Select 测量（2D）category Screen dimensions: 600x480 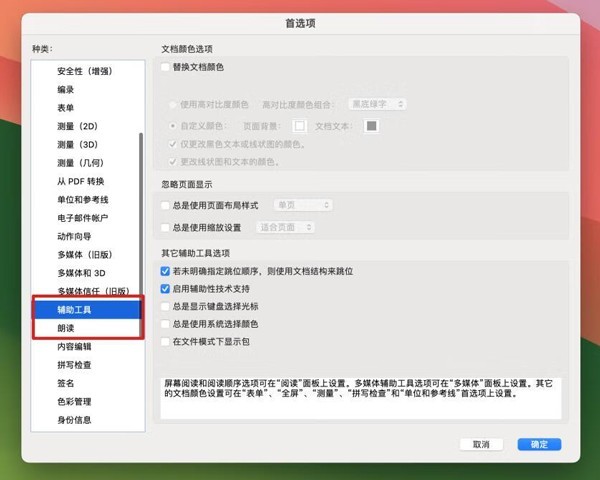pos(88,126)
